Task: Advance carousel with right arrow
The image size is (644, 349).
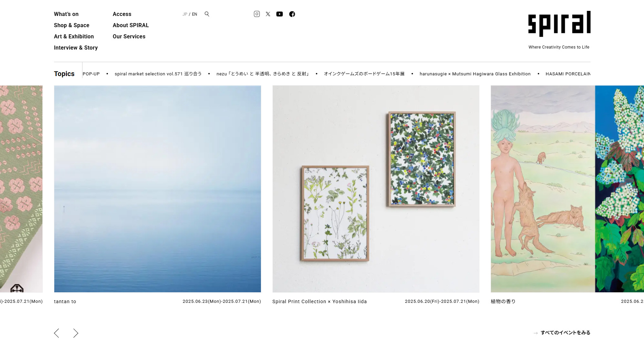Action: click(x=76, y=333)
